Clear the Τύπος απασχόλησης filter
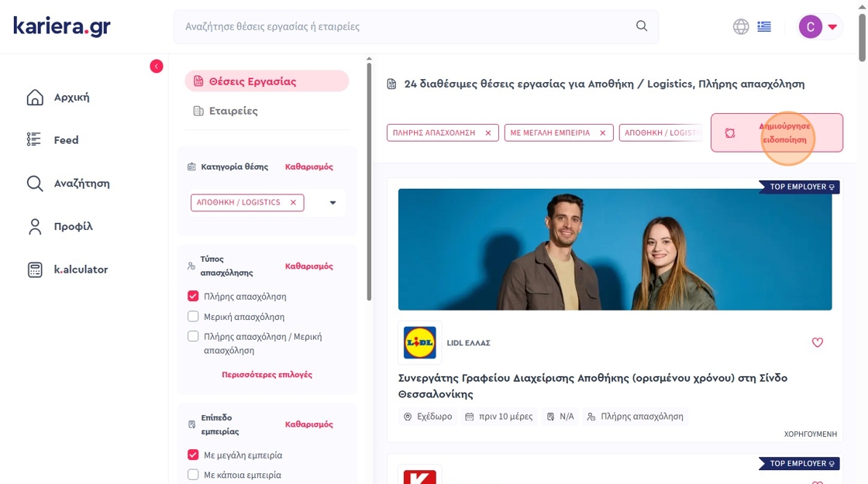Screen dimensions: 868x484 point(309,266)
